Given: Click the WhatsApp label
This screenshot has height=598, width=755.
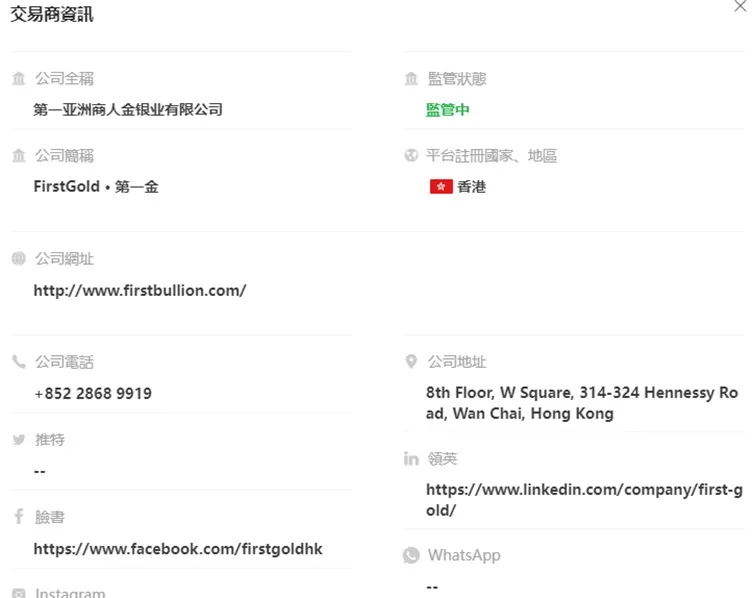Looking at the screenshot, I should pyautogui.click(x=464, y=555).
